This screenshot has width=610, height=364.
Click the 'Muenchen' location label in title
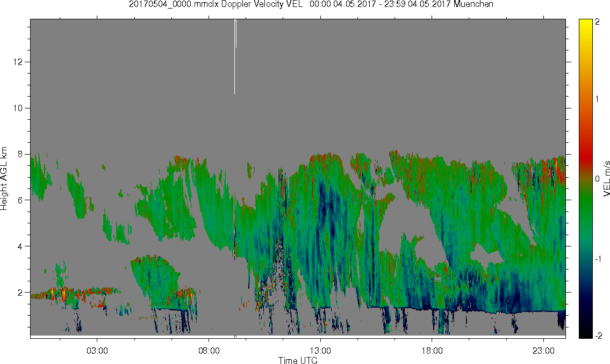pyautogui.click(x=473, y=4)
